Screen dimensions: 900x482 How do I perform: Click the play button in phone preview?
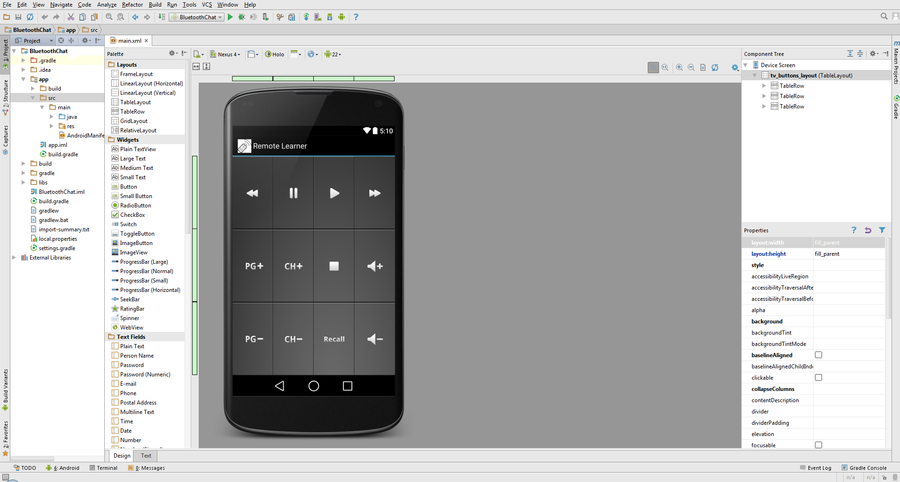334,193
